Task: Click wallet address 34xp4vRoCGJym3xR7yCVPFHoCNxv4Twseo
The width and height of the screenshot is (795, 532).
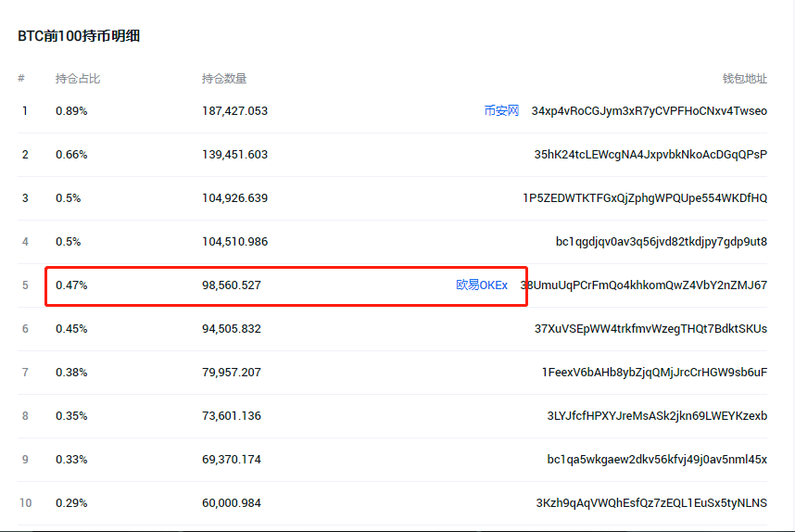Action: [x=649, y=111]
